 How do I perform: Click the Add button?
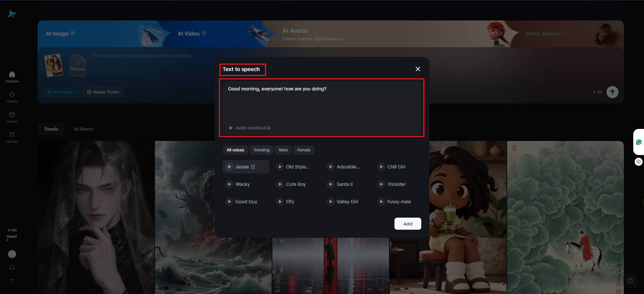(x=408, y=224)
